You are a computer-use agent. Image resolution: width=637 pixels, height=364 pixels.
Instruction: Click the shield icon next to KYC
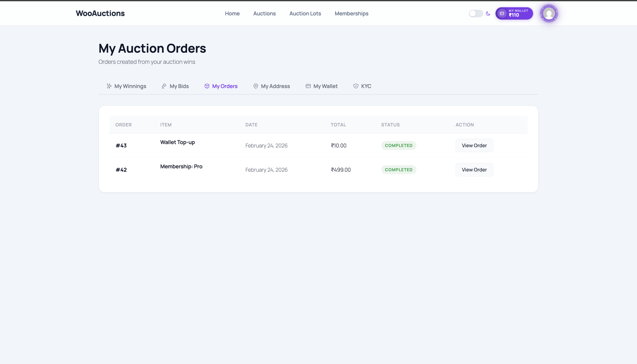click(x=356, y=86)
